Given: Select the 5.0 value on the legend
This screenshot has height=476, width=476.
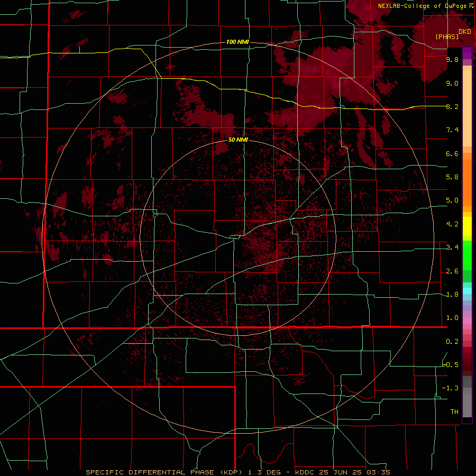Looking at the screenshot, I should (452, 200).
